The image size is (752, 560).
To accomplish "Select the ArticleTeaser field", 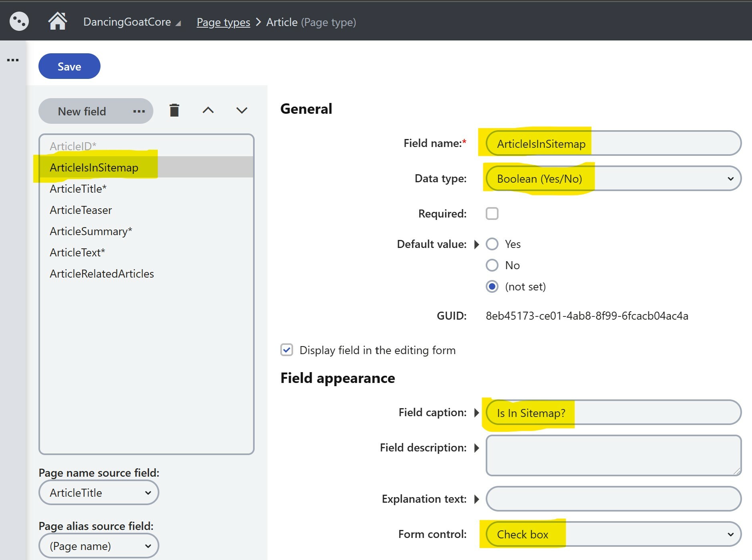I will tap(147, 209).
